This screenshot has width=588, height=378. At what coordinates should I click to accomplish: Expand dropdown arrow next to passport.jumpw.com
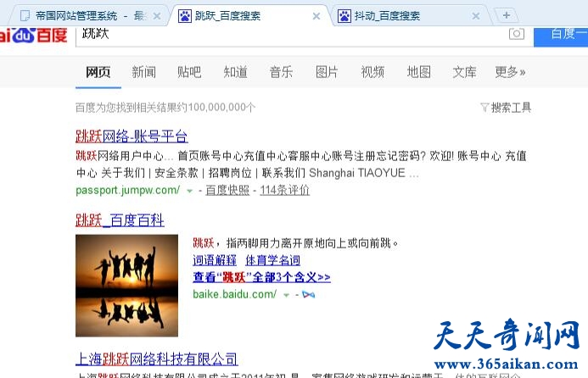click(190, 191)
